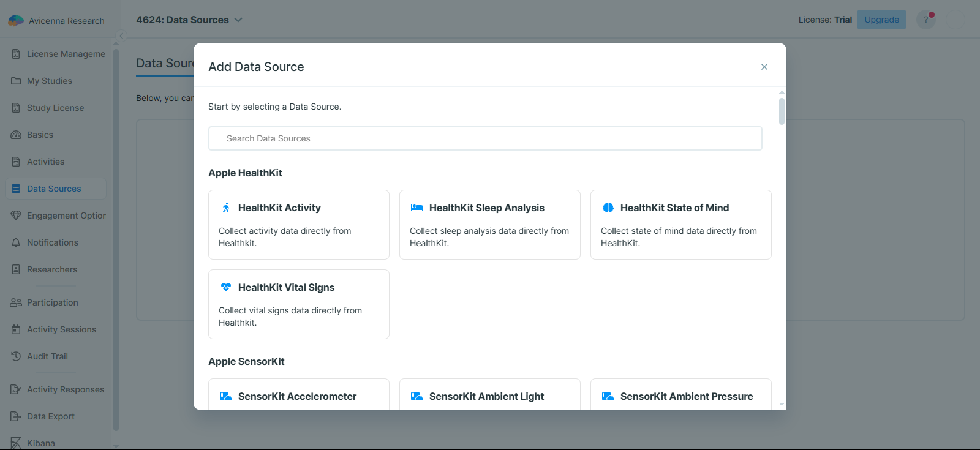Open Data Export from the sidebar

50,416
